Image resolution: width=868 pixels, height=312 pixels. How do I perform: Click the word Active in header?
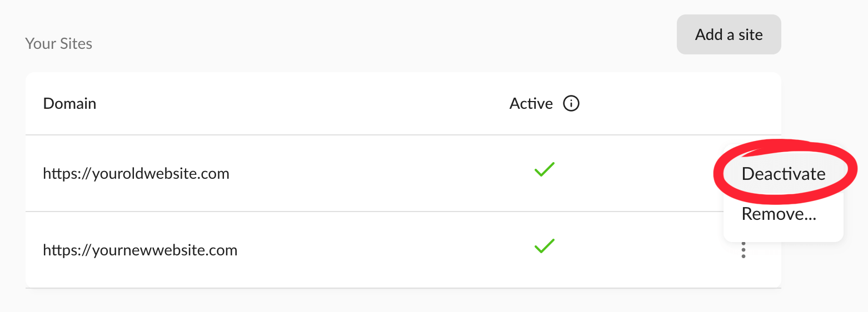click(531, 104)
